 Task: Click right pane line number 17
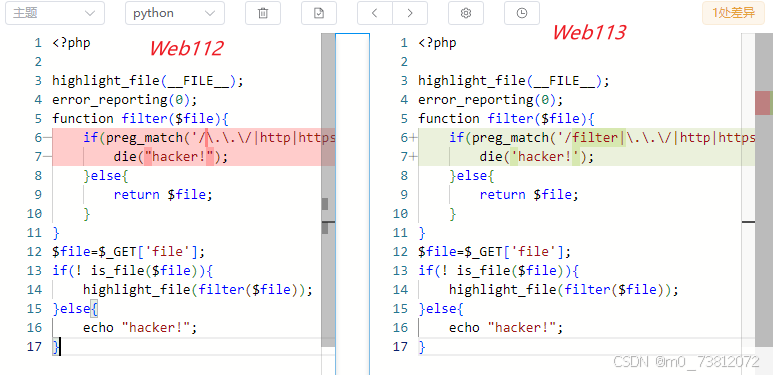coord(400,347)
